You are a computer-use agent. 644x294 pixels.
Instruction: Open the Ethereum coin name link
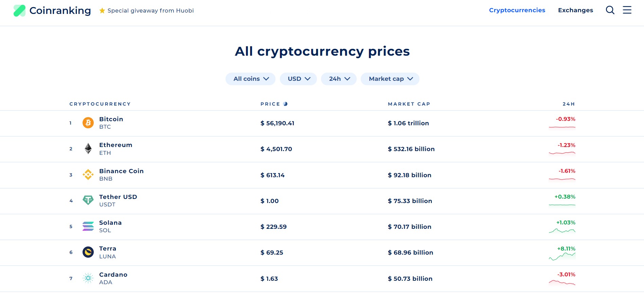[x=115, y=145]
